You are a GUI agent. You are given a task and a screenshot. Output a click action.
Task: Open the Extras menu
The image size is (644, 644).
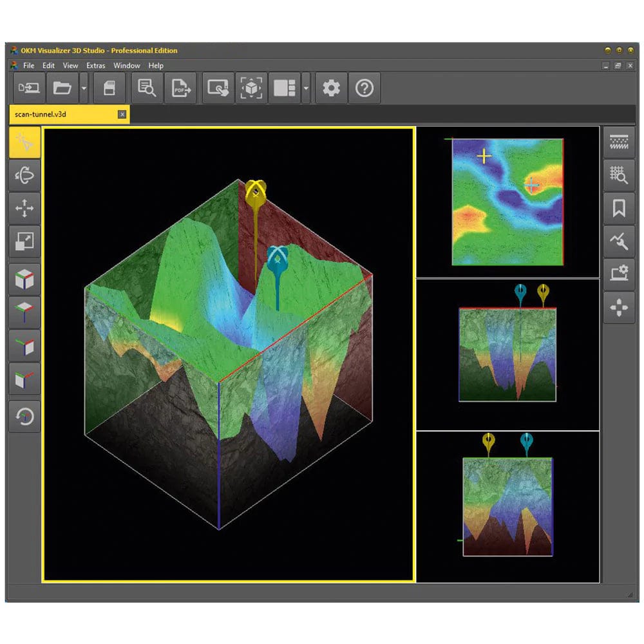(x=95, y=65)
